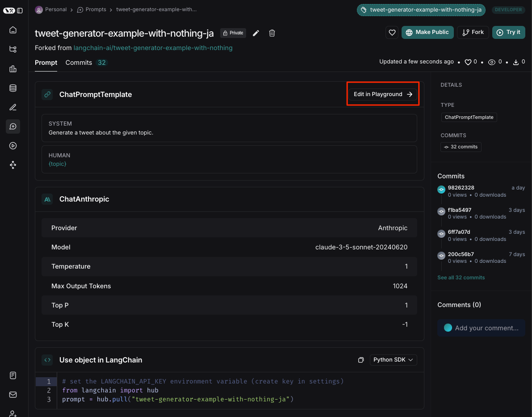Click the Top K value -1

405,324
